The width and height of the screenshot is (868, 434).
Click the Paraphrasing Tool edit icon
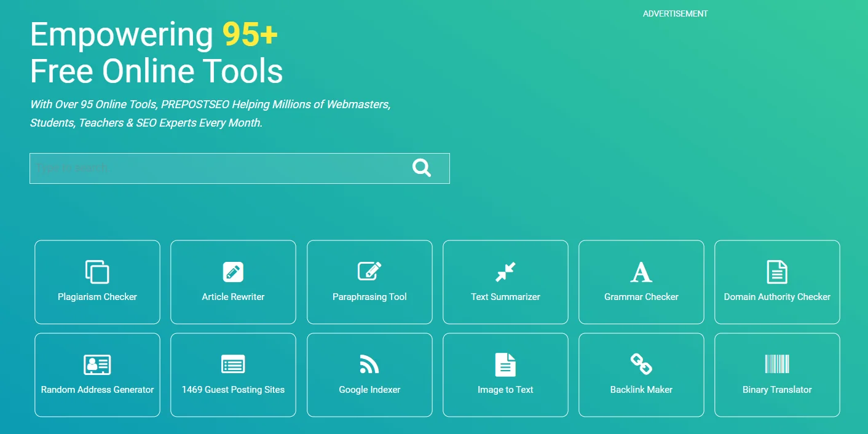click(x=369, y=272)
